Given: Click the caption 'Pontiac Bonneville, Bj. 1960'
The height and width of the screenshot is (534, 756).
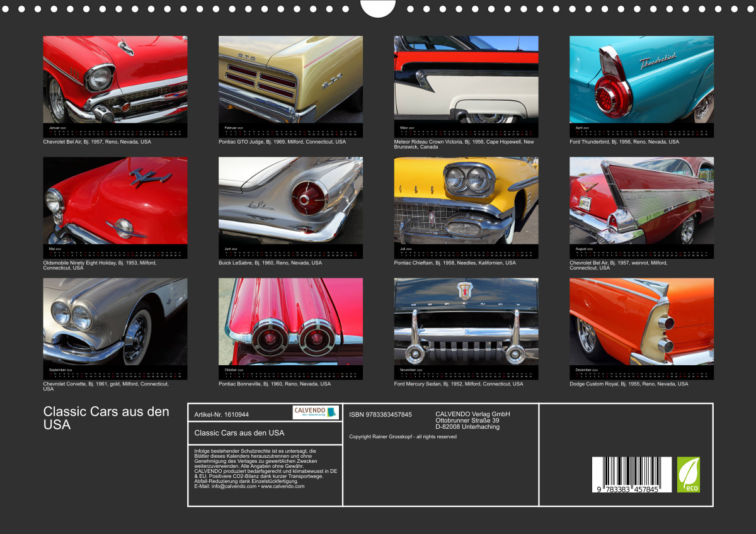Looking at the screenshot, I should (x=275, y=383).
